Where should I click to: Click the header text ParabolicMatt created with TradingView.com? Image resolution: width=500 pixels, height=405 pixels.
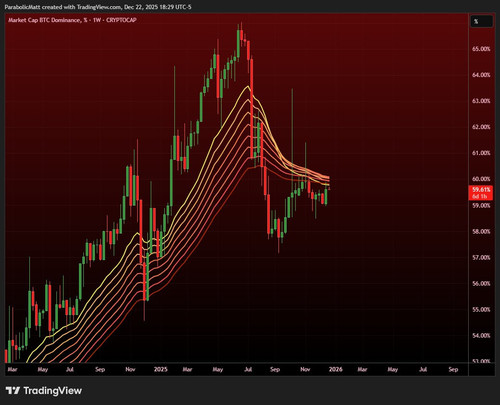(x=64, y=7)
